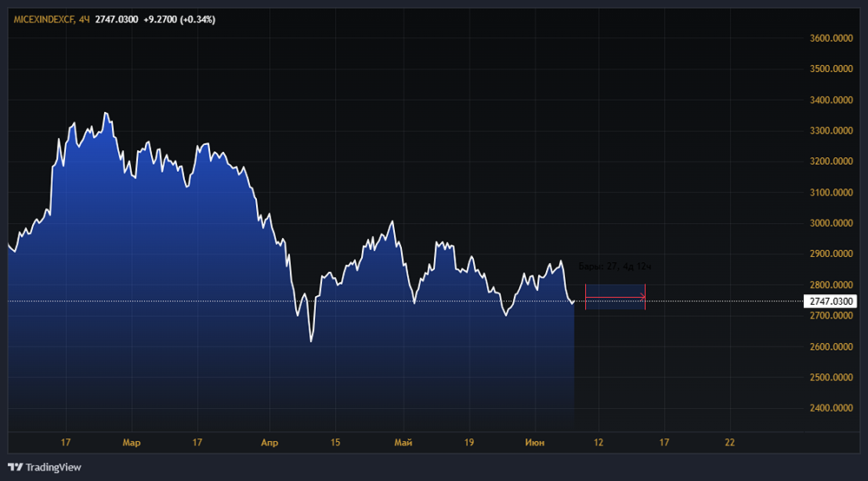Click the Май label on time axis

tap(403, 443)
